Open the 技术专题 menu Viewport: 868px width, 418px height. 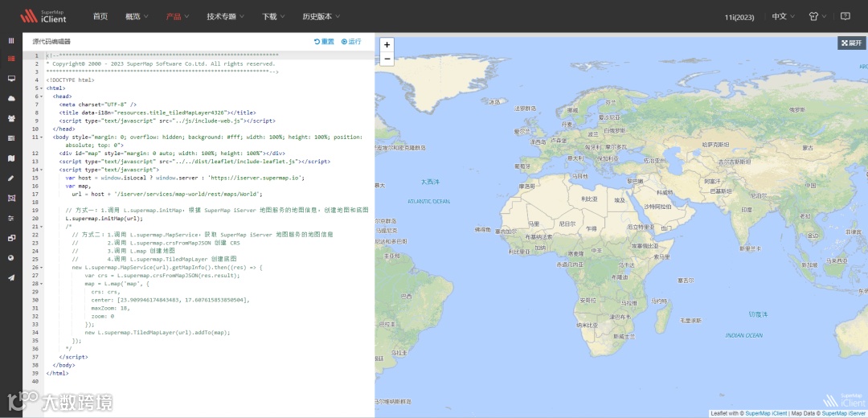pos(226,17)
